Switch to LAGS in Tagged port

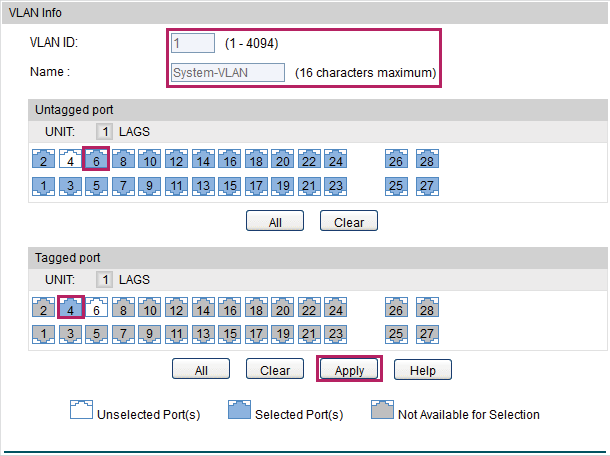click(x=134, y=280)
